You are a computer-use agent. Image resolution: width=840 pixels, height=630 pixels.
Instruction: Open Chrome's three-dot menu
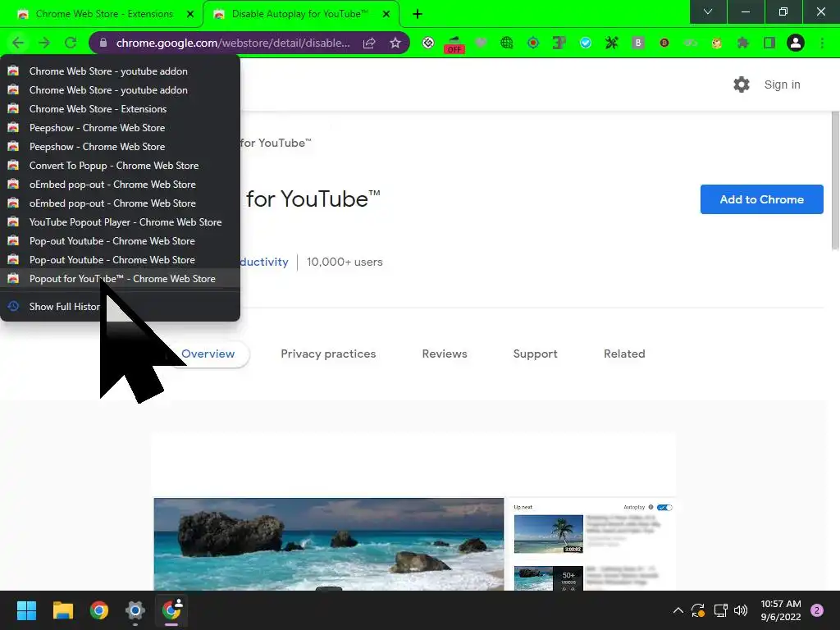(822, 43)
